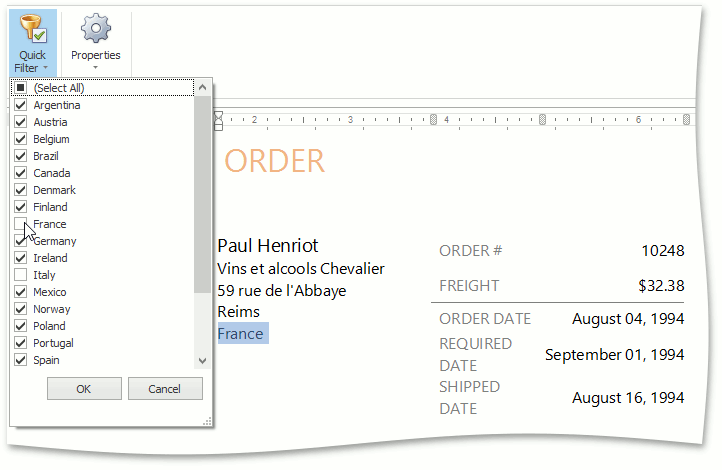This screenshot has width=722, height=470.
Task: Uncheck Belgium in the filter list
Action: click(20, 139)
